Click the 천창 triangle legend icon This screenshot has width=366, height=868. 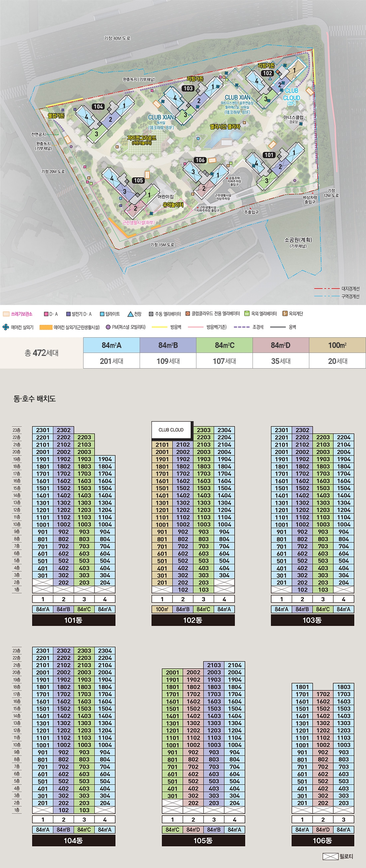point(130,314)
